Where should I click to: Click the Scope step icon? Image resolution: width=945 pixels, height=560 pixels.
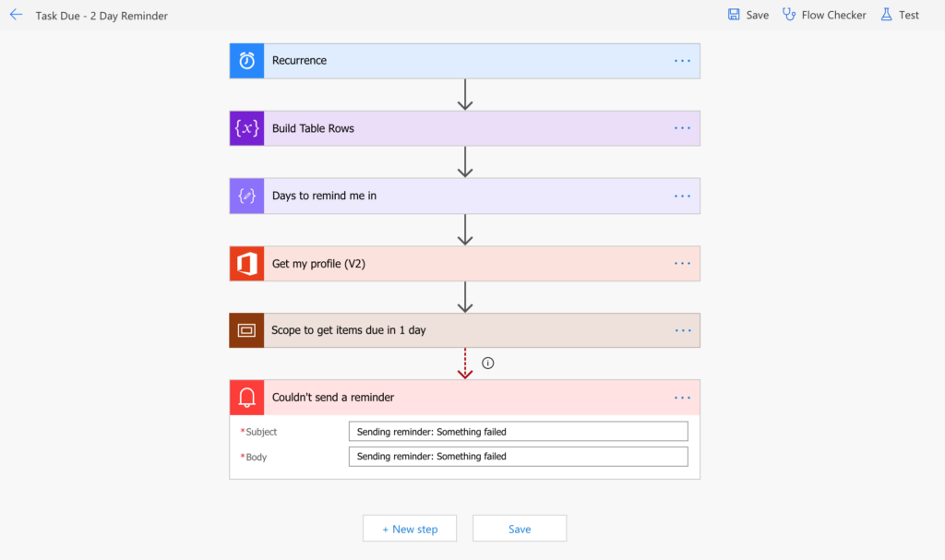[246, 330]
